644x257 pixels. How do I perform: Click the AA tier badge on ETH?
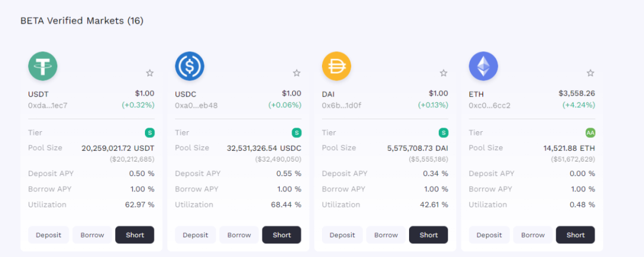coord(590,132)
